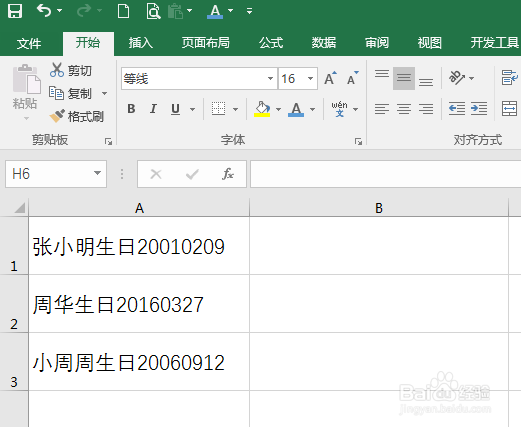Click the formula bar confirm checkmark
Image resolution: width=521 pixels, height=427 pixels.
[x=192, y=174]
